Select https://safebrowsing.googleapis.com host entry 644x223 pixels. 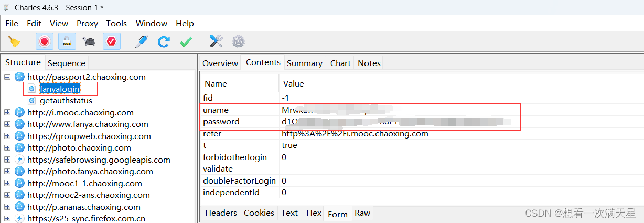tap(99, 160)
